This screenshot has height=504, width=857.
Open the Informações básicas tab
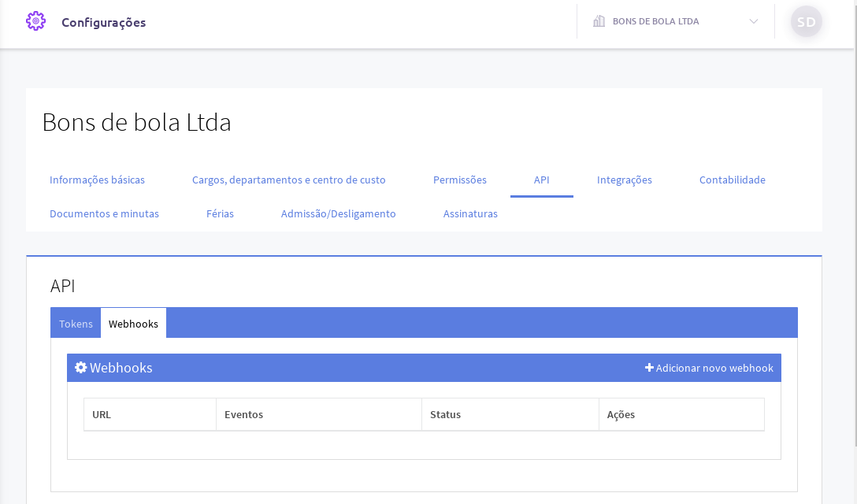click(x=98, y=180)
